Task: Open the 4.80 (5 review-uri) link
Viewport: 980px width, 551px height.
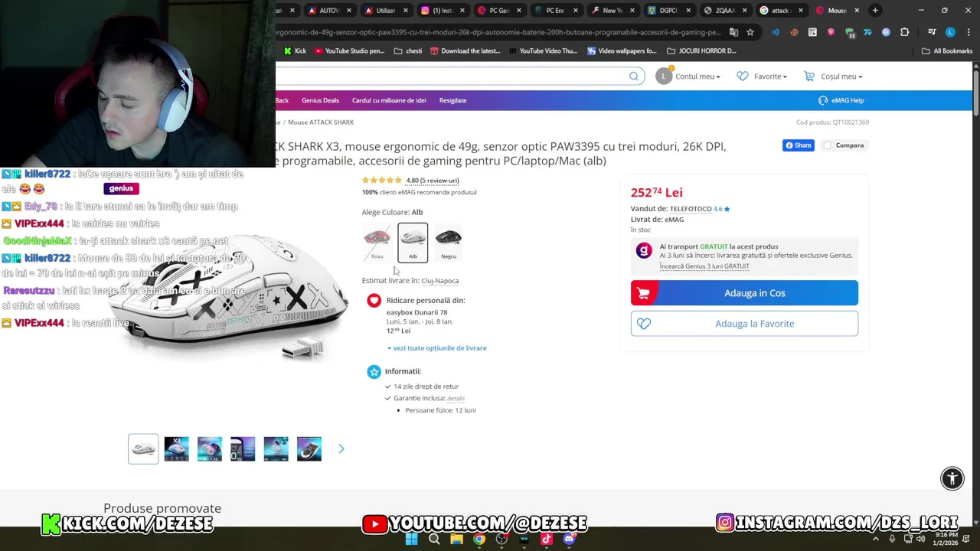Action: coord(433,181)
